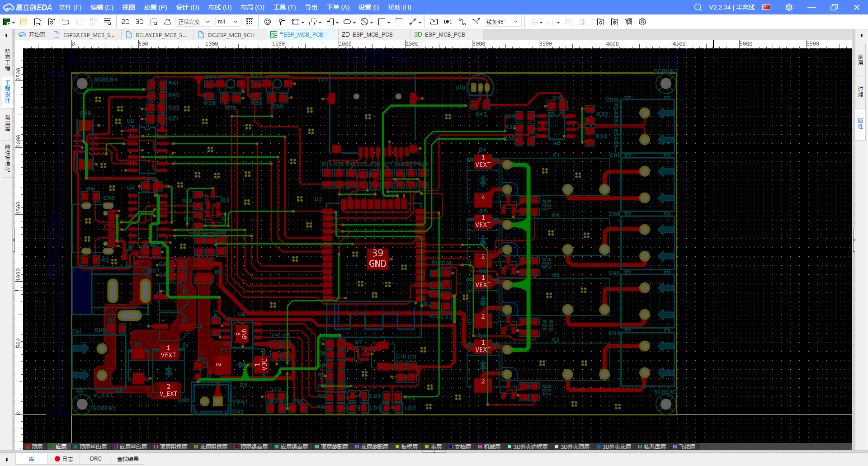Toggle the 顶层丝印层 layer
Viewport: 868px width, 466px height.
pos(90,447)
